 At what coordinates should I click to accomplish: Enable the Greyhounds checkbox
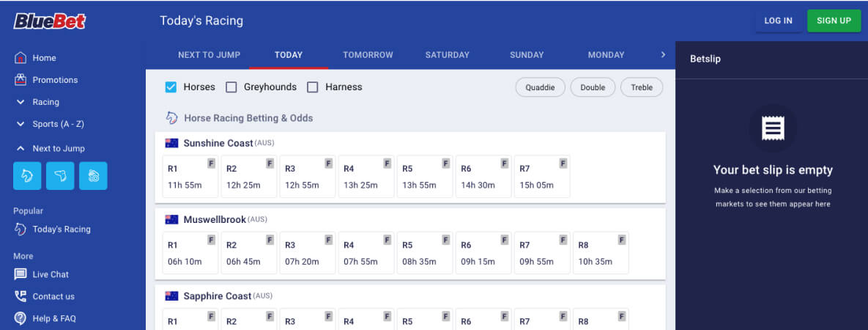click(231, 87)
